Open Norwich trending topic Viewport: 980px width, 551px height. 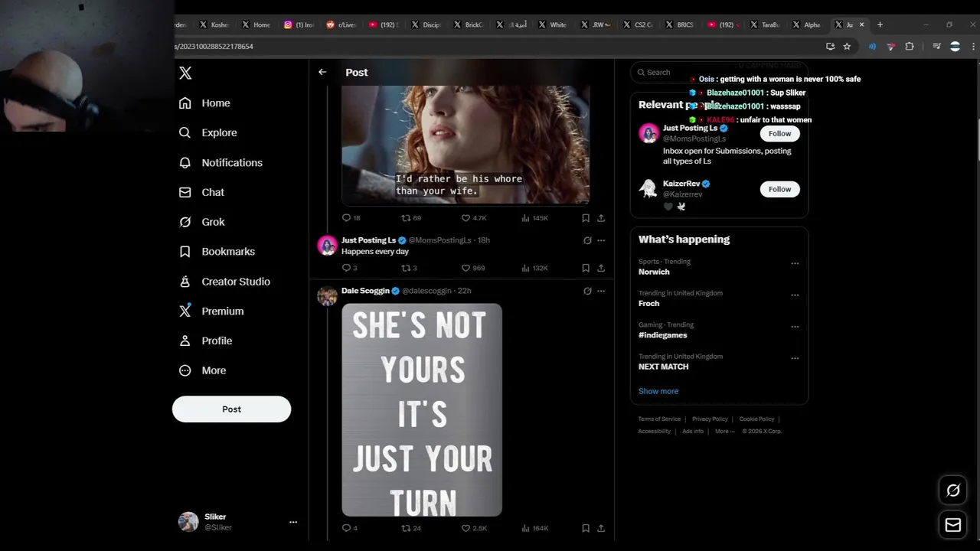[654, 272]
